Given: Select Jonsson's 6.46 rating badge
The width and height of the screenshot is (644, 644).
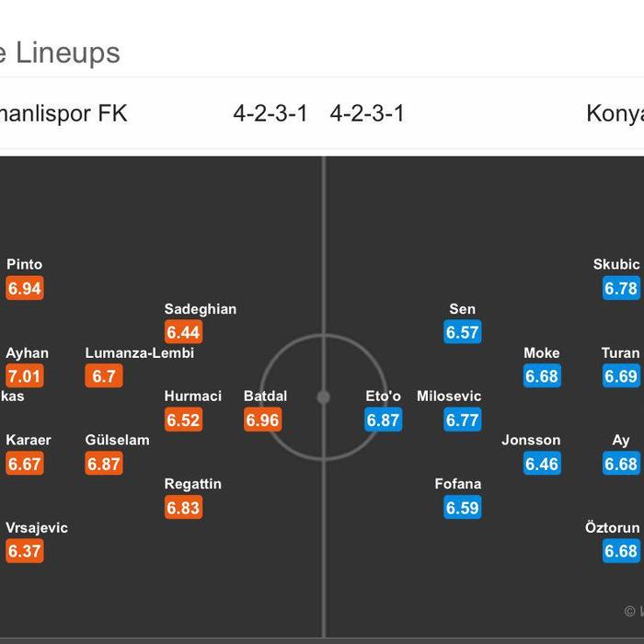Looking at the screenshot, I should coord(542,464).
